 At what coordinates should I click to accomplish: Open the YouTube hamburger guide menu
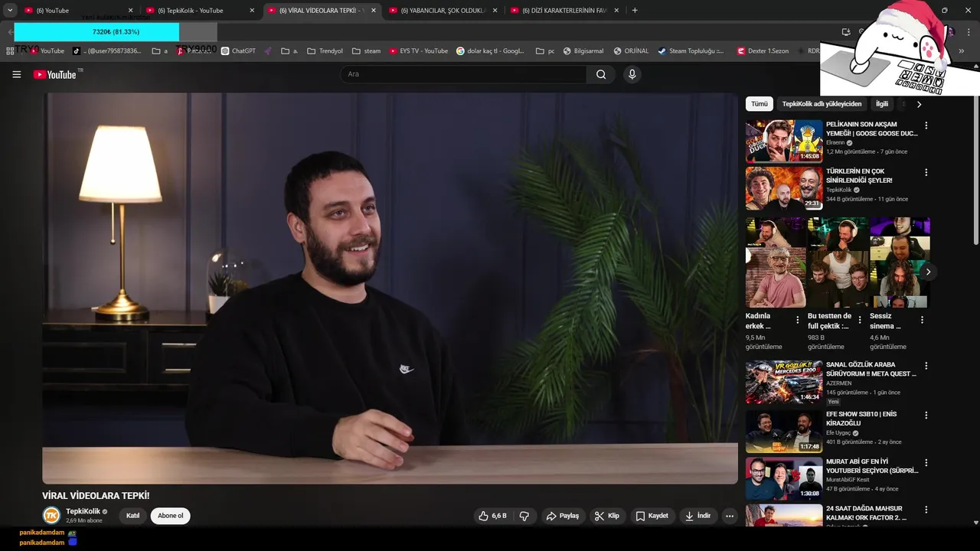(x=16, y=74)
